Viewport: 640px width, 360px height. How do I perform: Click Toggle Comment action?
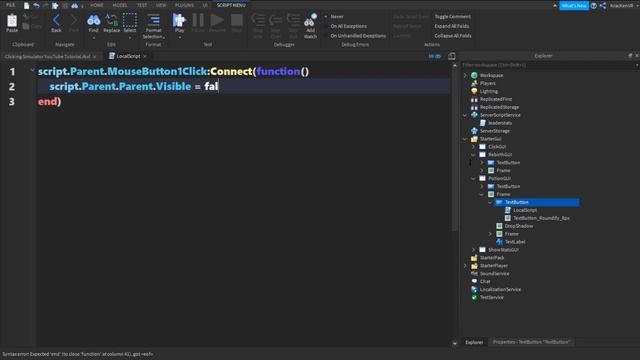[x=452, y=17]
